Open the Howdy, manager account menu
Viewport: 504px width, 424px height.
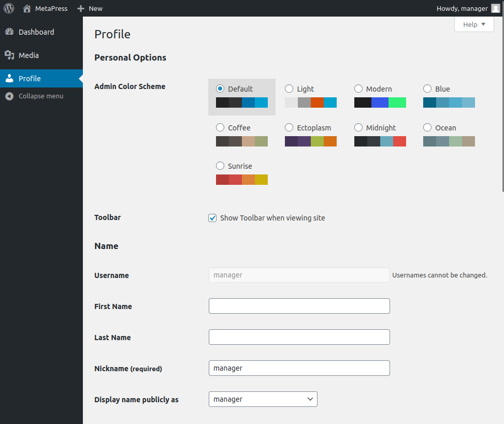pos(462,8)
